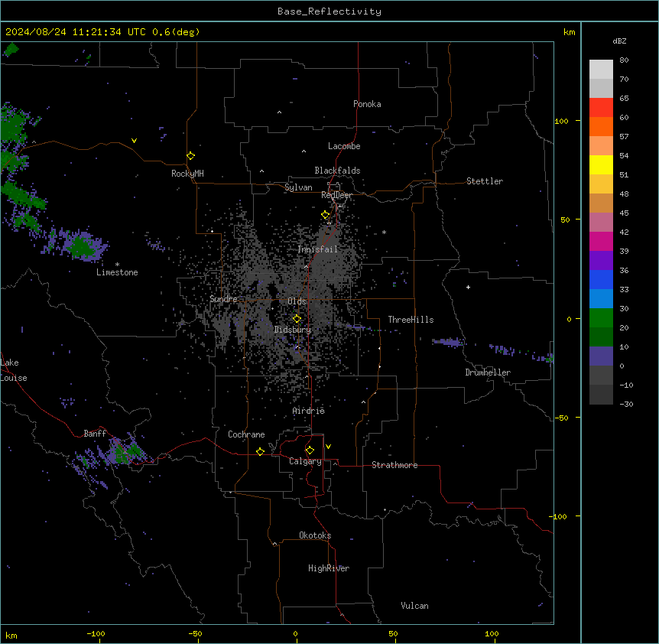
Task: Click the yellow v marker northwest of RockyMH
Action: click(134, 141)
